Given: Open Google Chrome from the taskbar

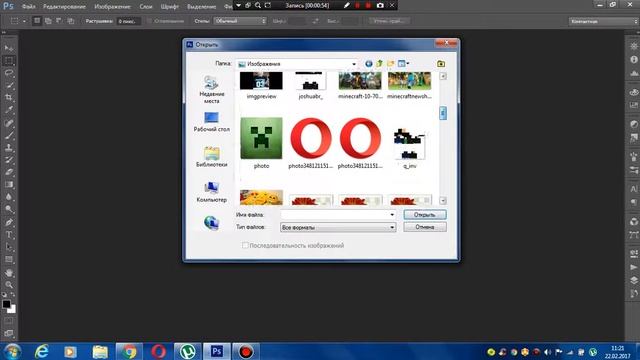Looking at the screenshot, I should [129, 351].
